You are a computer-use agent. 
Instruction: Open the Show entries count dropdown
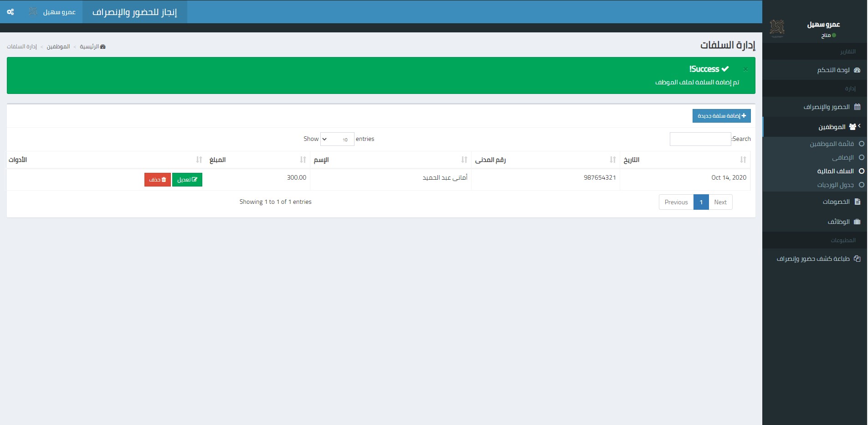337,139
